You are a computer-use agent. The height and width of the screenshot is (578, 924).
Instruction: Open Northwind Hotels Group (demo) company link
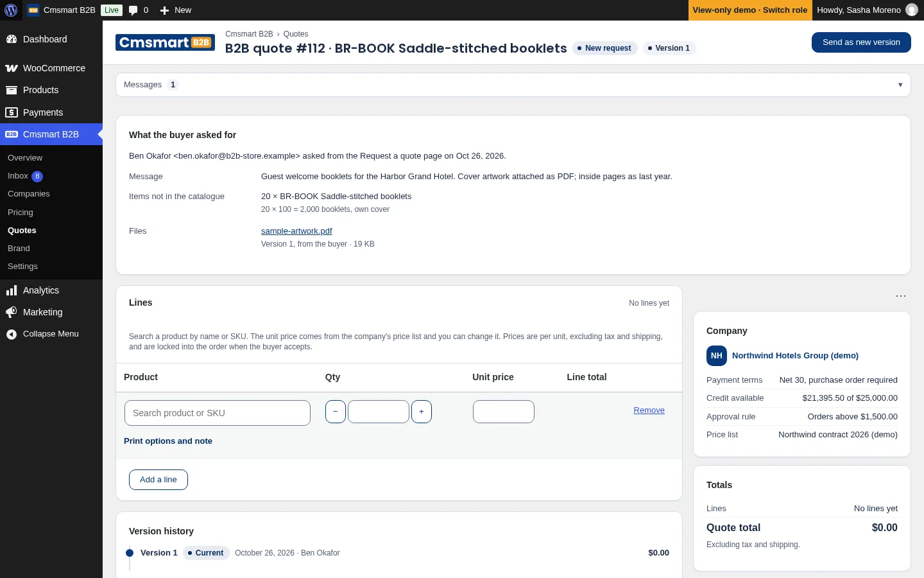pyautogui.click(x=795, y=356)
